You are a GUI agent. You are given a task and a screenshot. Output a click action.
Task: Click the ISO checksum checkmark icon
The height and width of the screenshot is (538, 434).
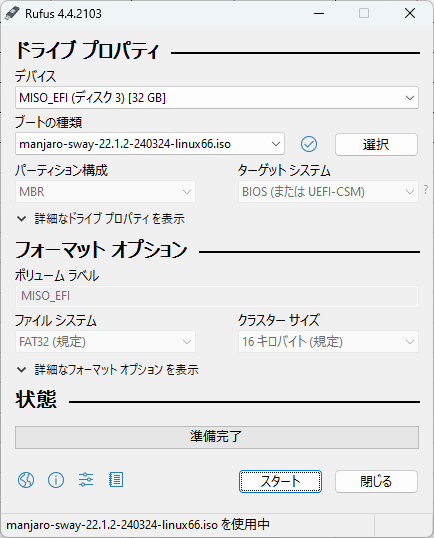pyautogui.click(x=309, y=144)
